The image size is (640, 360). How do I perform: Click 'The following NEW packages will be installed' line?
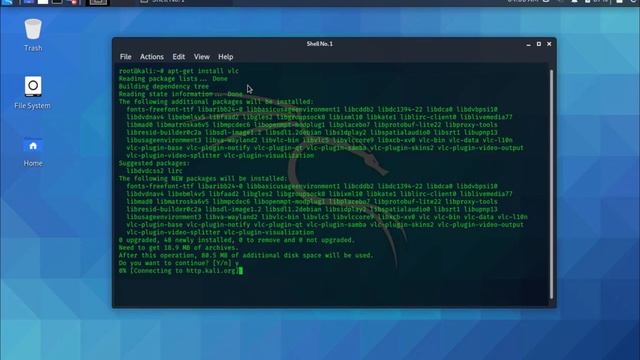click(203, 179)
